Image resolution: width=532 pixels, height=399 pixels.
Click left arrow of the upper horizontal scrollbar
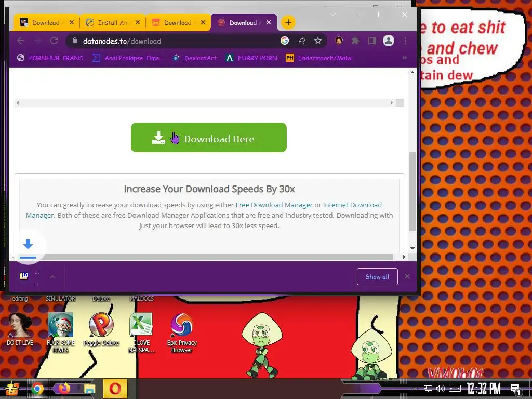[x=18, y=103]
